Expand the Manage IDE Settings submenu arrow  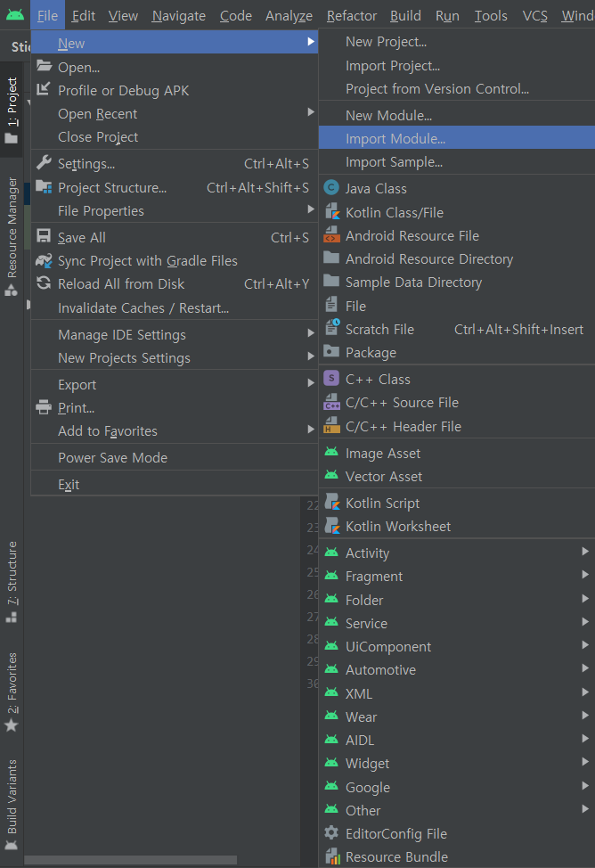(x=311, y=334)
